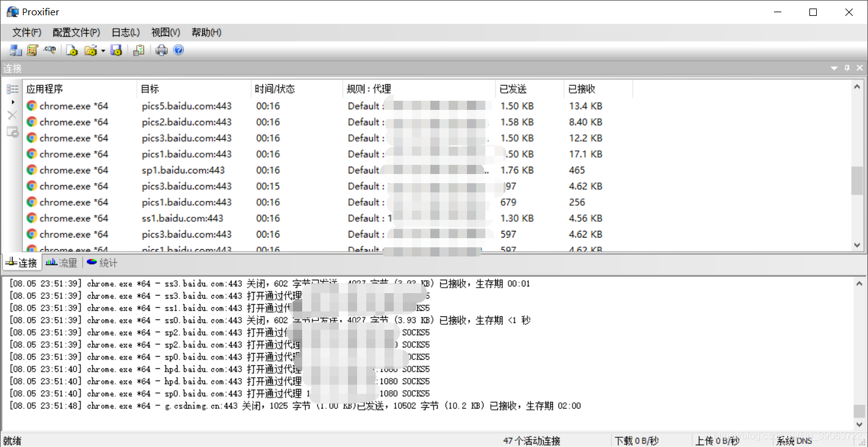Click the Proxifier title bar app icon
Image resolution: width=868 pixels, height=447 pixels.
[12, 12]
